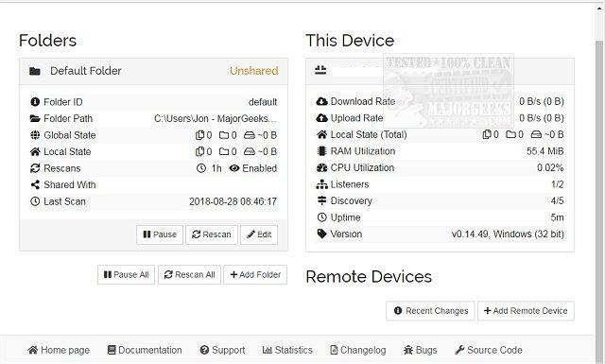
Task: Pause All folders
Action: coord(126,275)
